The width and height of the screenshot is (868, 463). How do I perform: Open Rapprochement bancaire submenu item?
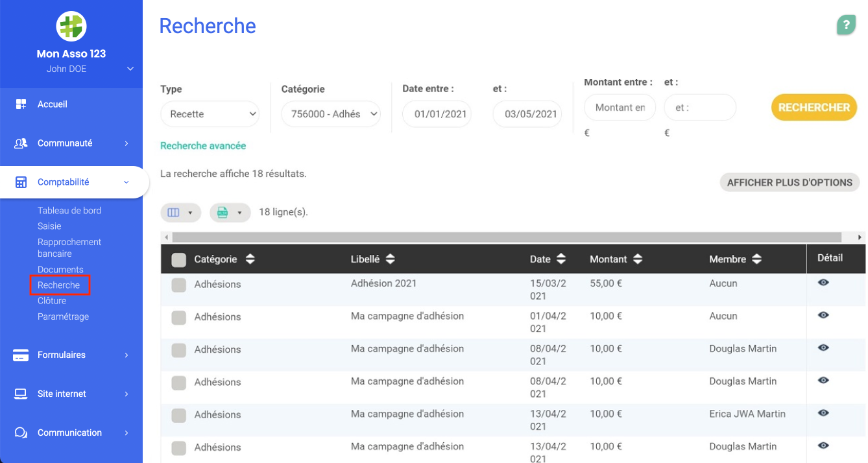click(69, 248)
